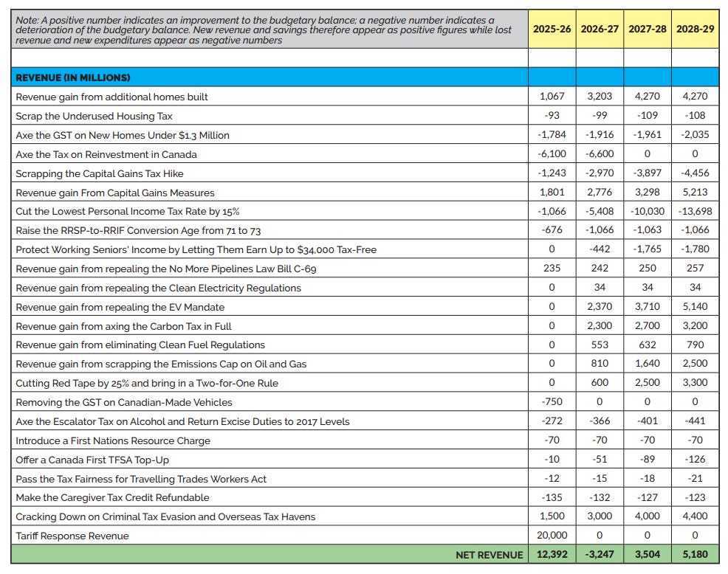Select the 5,213 Capital Gains Measures value

click(695, 192)
